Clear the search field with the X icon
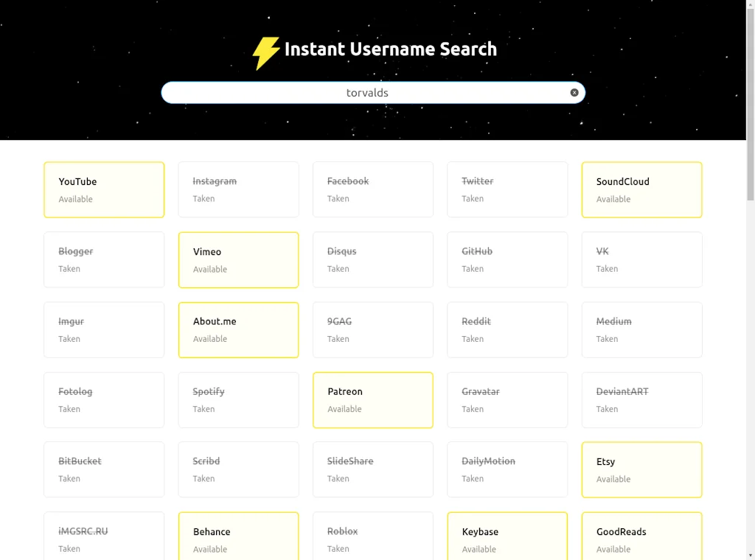 (574, 92)
